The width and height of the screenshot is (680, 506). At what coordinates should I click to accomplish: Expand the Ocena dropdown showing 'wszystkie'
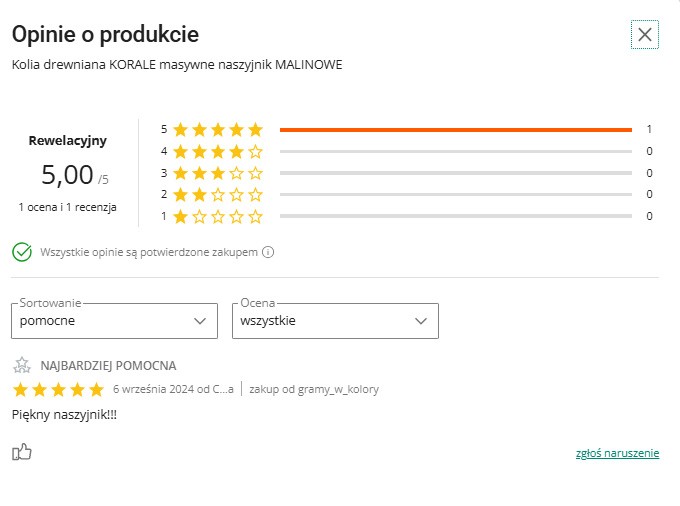[335, 321]
